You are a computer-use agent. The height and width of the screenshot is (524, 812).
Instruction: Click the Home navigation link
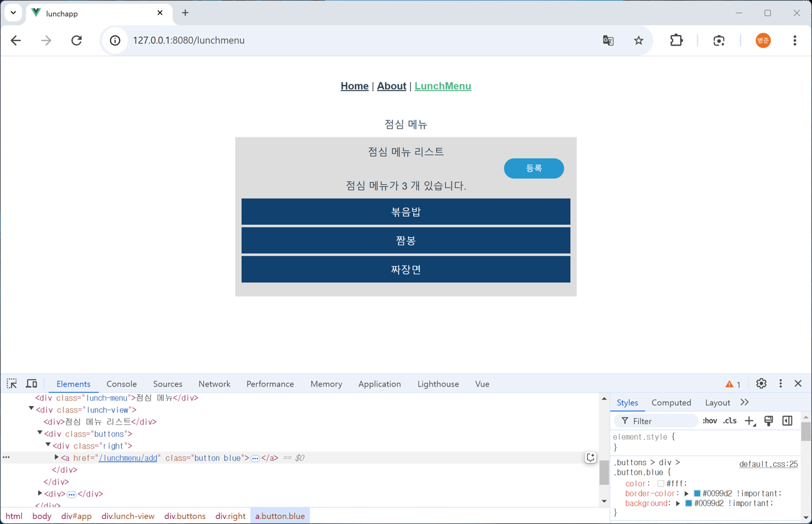[354, 86]
